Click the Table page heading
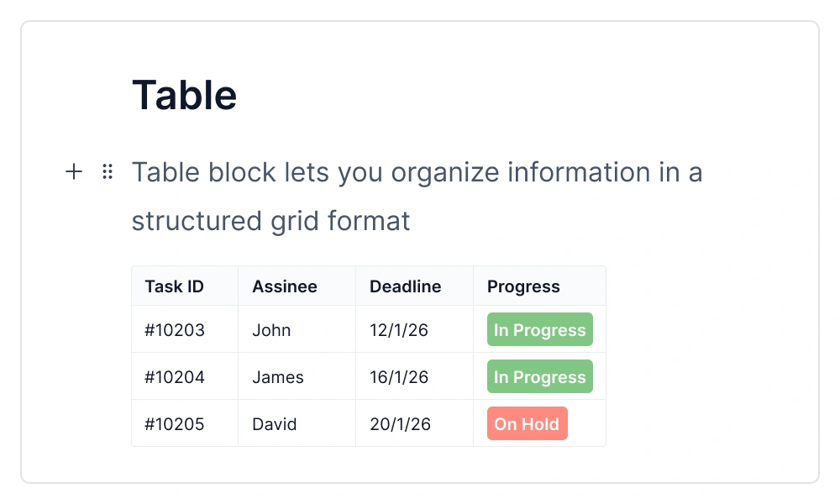840x504 pixels. 185,95
